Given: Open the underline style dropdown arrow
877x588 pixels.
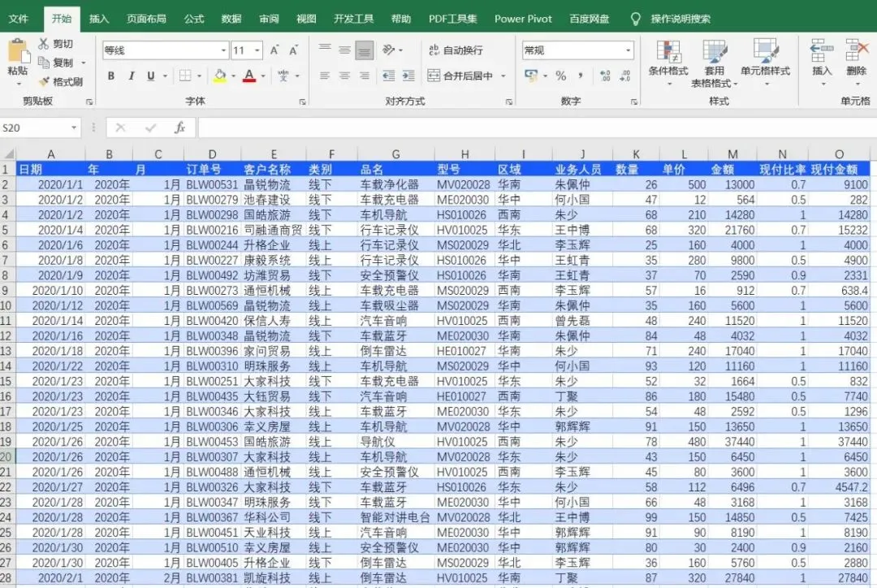Looking at the screenshot, I should click(x=165, y=76).
